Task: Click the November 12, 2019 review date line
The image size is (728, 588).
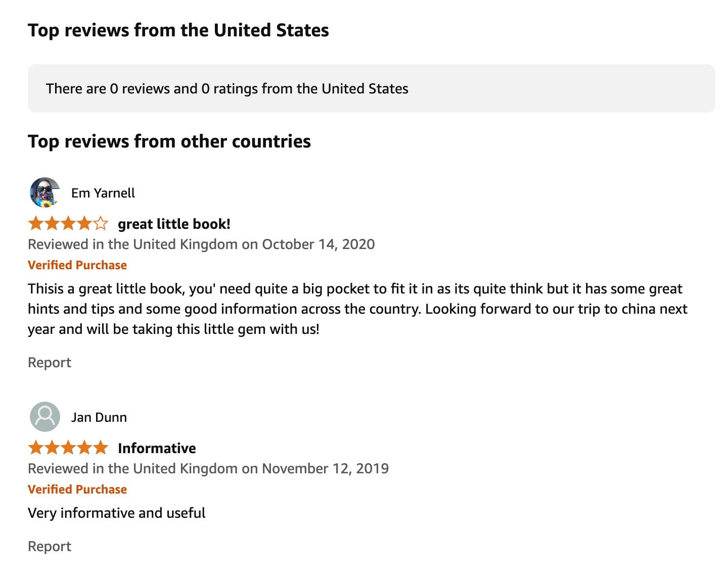Action: [208, 469]
